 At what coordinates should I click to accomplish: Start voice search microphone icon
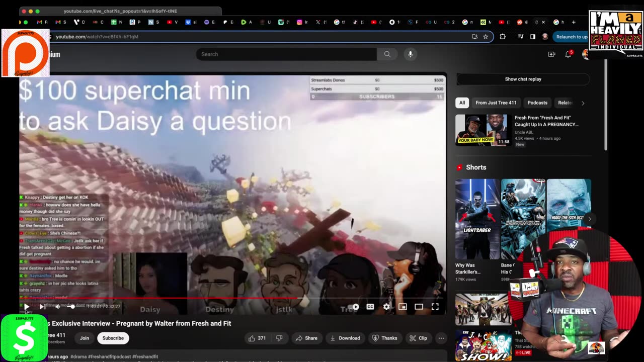pyautogui.click(x=411, y=54)
